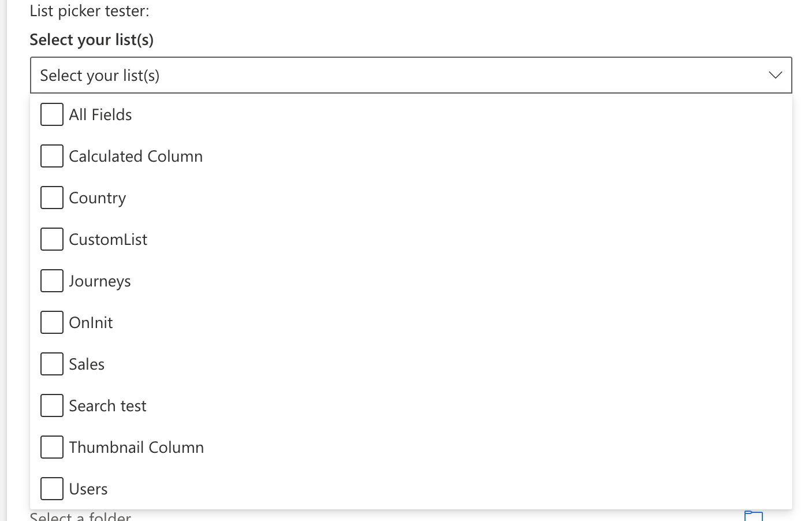Enable the "Thumbnail Column" checkbox

51,446
